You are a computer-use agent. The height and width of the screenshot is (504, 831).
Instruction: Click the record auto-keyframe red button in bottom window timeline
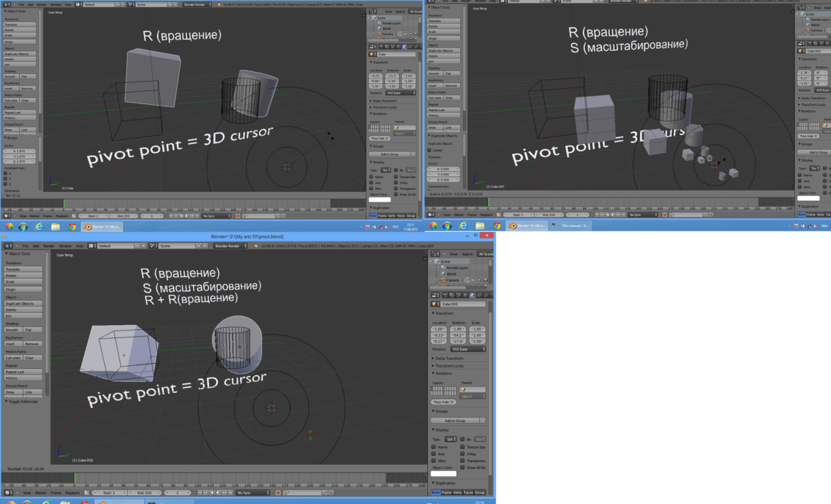tap(278, 493)
